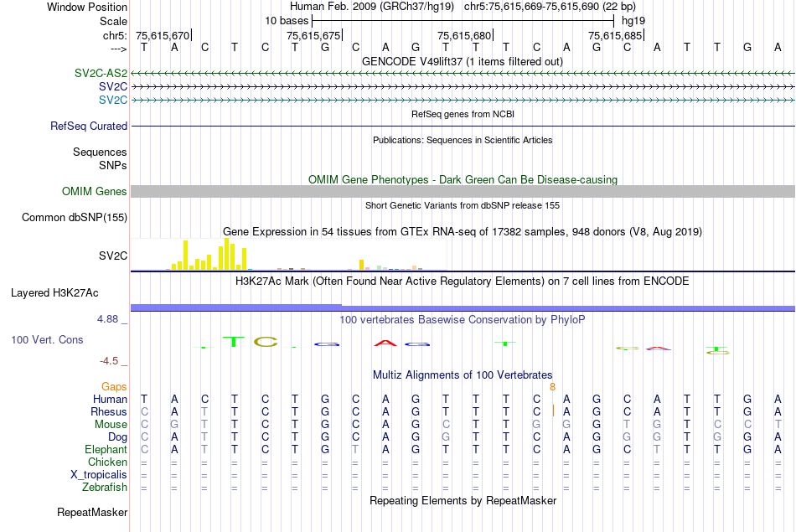796x532 pixels.
Task: Click 'Short Genetic Variants from dbSNP' title
Action: click(463, 205)
